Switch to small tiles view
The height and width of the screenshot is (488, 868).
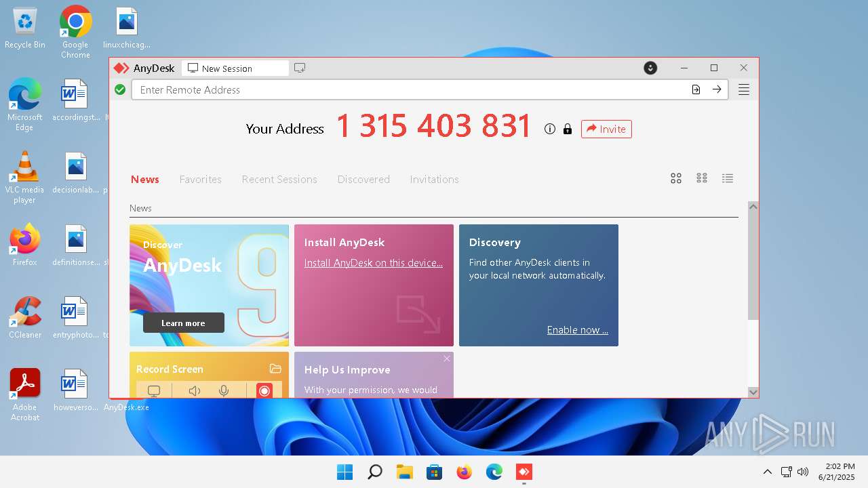click(x=702, y=178)
